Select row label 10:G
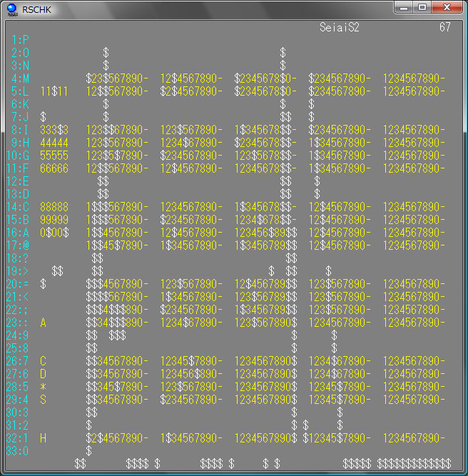This screenshot has width=468, height=476. click(x=18, y=156)
